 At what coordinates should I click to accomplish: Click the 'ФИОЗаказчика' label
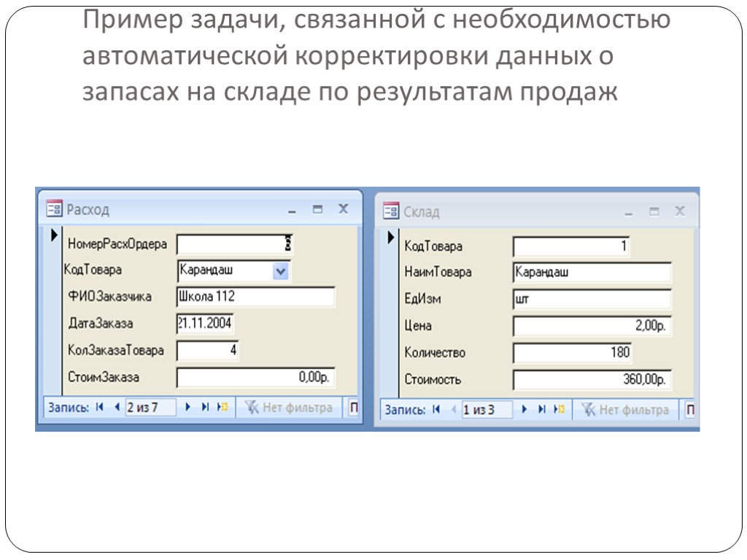click(110, 296)
